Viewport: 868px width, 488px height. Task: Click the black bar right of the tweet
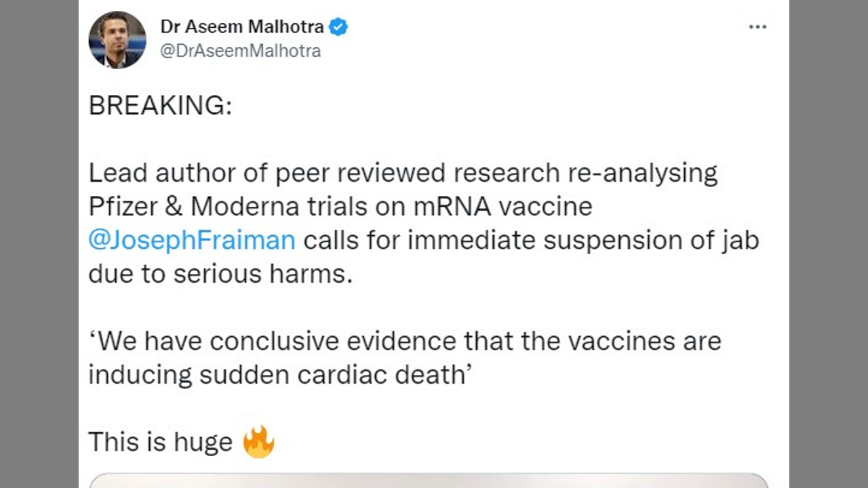click(x=829, y=244)
